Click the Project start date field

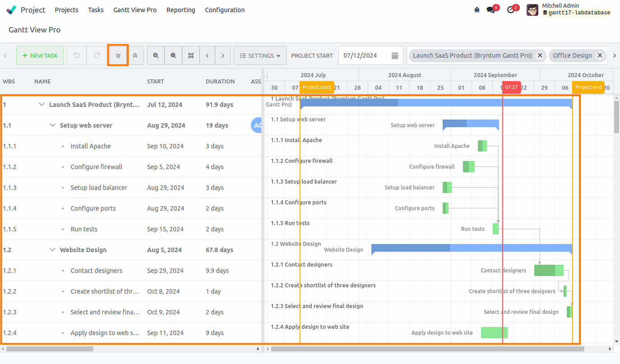[366, 55]
